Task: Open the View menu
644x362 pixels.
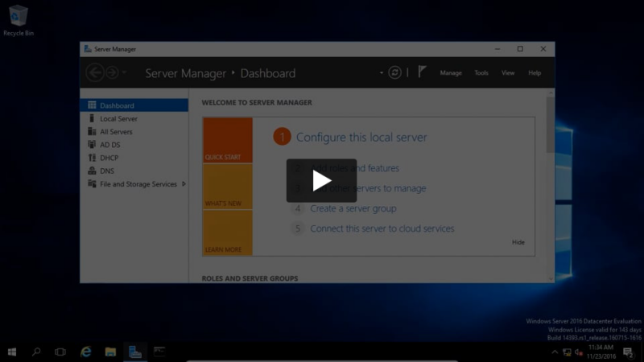Action: (x=508, y=73)
